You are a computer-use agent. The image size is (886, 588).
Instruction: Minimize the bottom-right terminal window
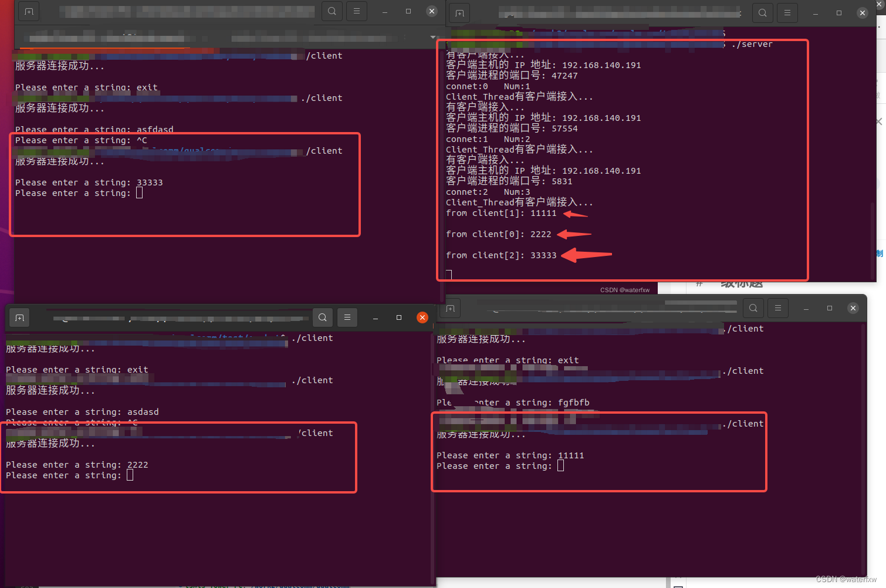pyautogui.click(x=806, y=309)
